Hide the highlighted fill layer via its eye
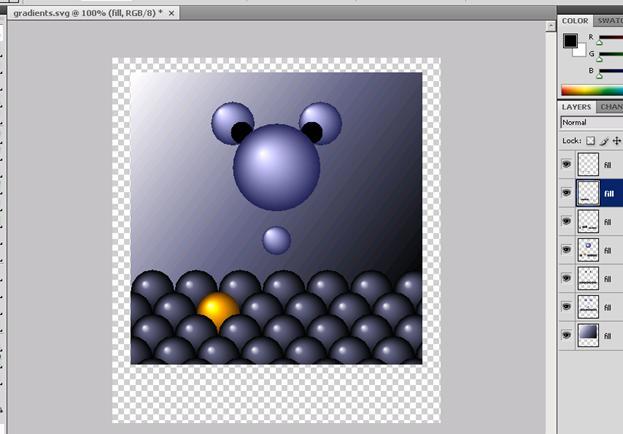Viewport: 623px width, 434px height. (567, 192)
